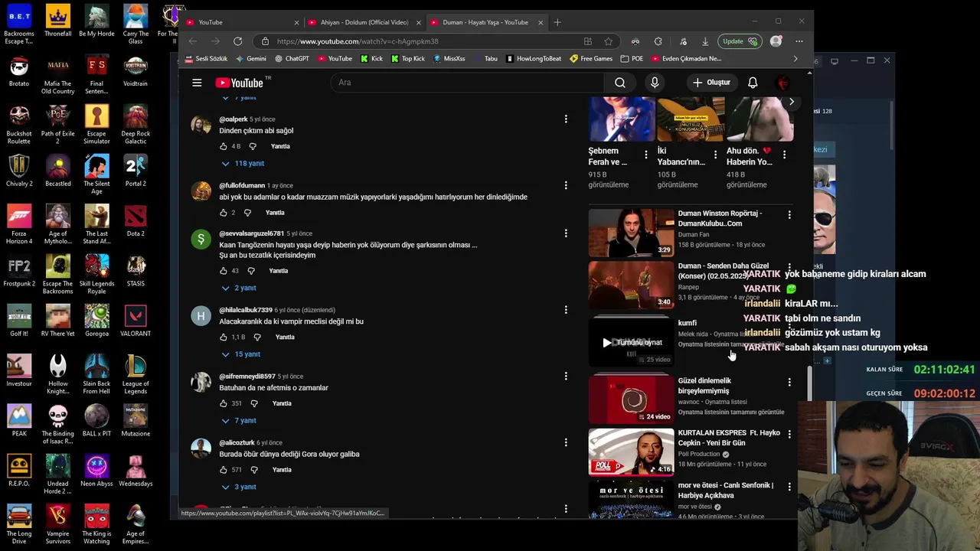The height and width of the screenshot is (551, 980).
Task: Open options menu for @oalperk comment
Action: pos(566,119)
